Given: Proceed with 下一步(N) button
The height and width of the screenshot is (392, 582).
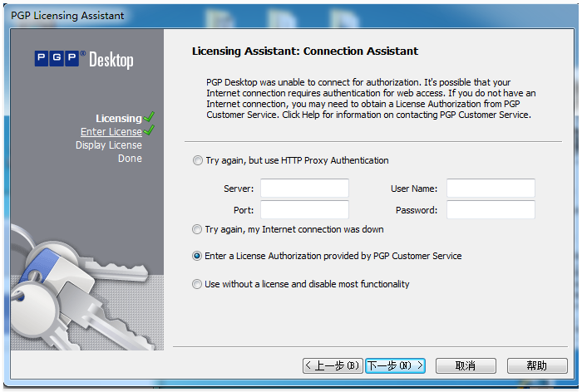Looking at the screenshot, I should pyautogui.click(x=395, y=365).
